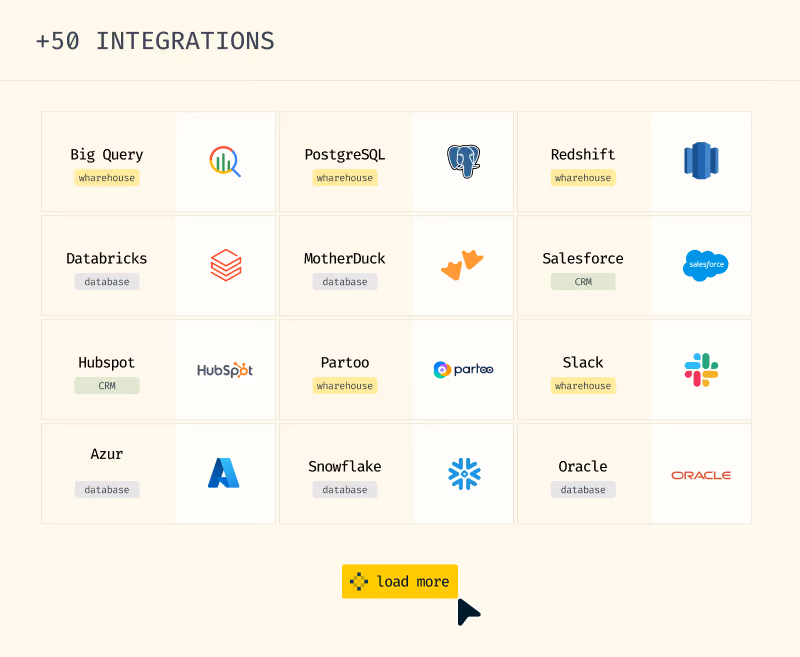Select the Databricks integration name
The height and width of the screenshot is (657, 800).
107,259
